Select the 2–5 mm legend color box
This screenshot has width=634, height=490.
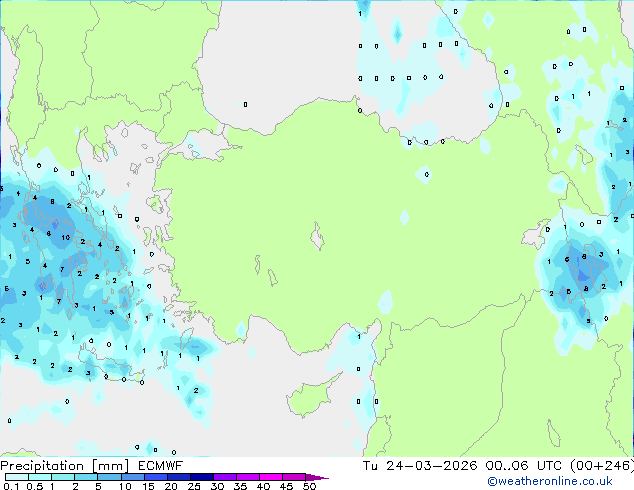click(x=86, y=477)
